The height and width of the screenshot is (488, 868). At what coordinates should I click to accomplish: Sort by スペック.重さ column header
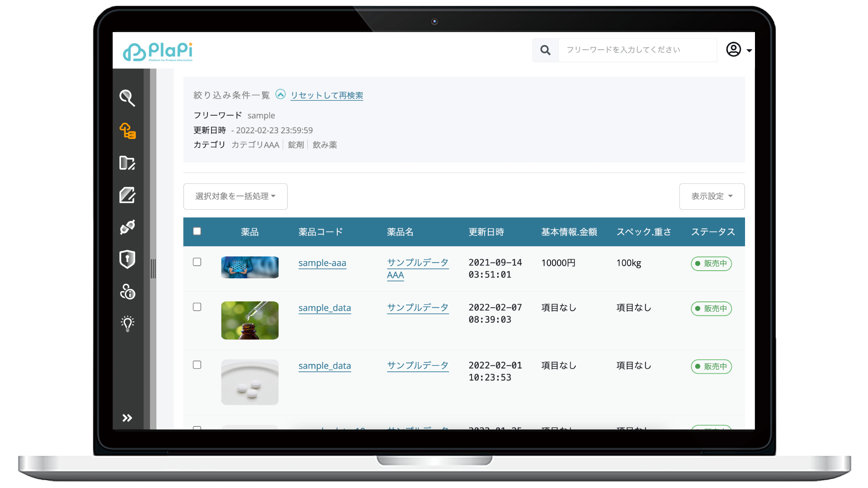pos(644,232)
